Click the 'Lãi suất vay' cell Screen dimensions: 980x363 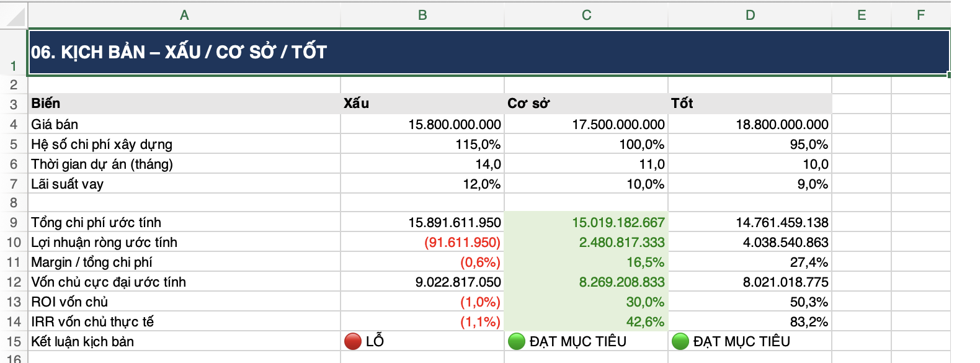click(x=184, y=184)
